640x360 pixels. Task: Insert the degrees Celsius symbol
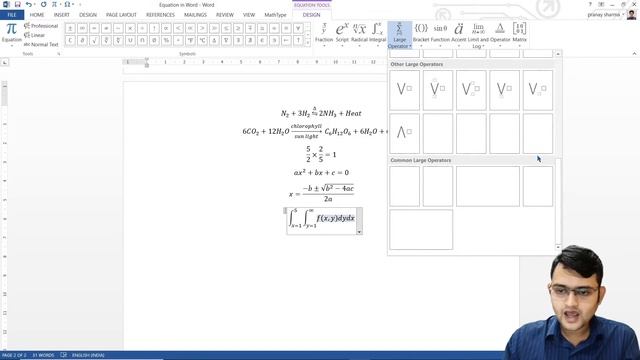click(x=202, y=40)
